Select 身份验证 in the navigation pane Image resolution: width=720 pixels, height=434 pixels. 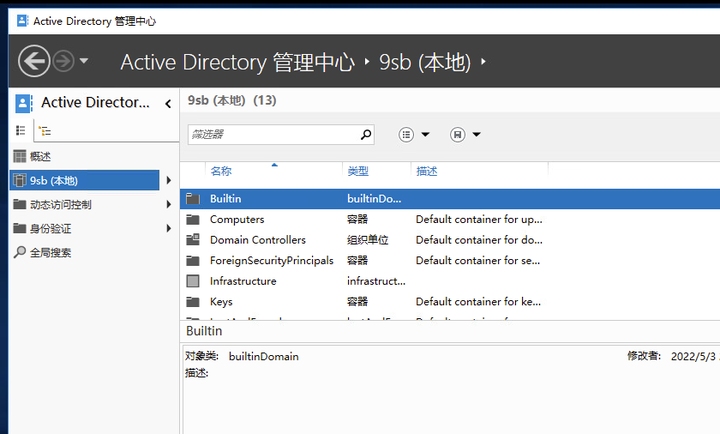[50, 229]
